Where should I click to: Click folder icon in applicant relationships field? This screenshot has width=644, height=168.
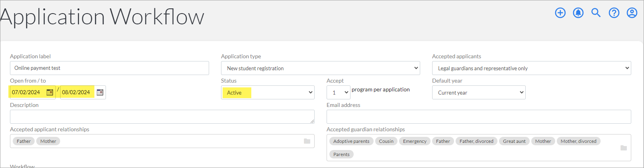point(307,141)
